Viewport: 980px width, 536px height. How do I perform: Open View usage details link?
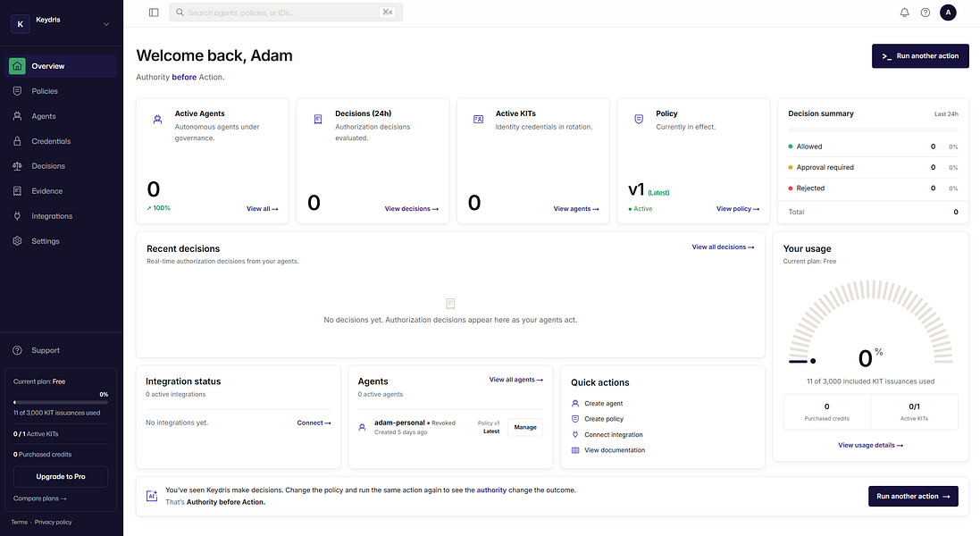(871, 446)
